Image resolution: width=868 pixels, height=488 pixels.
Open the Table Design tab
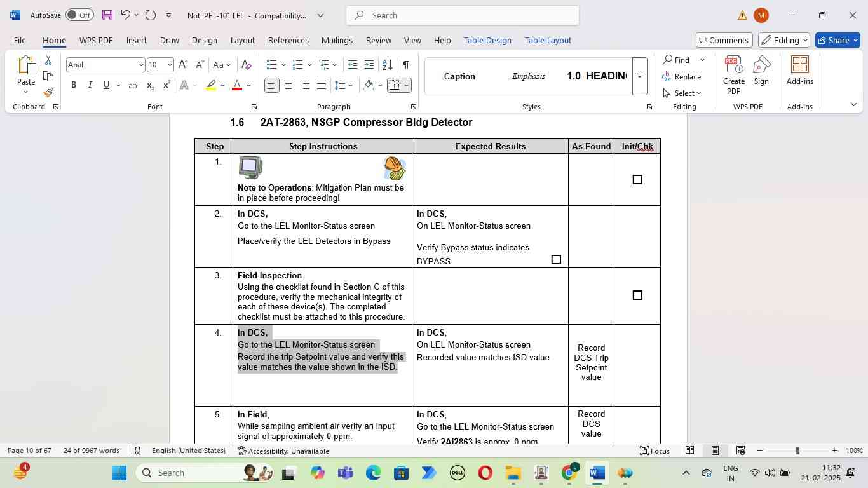[x=487, y=40]
